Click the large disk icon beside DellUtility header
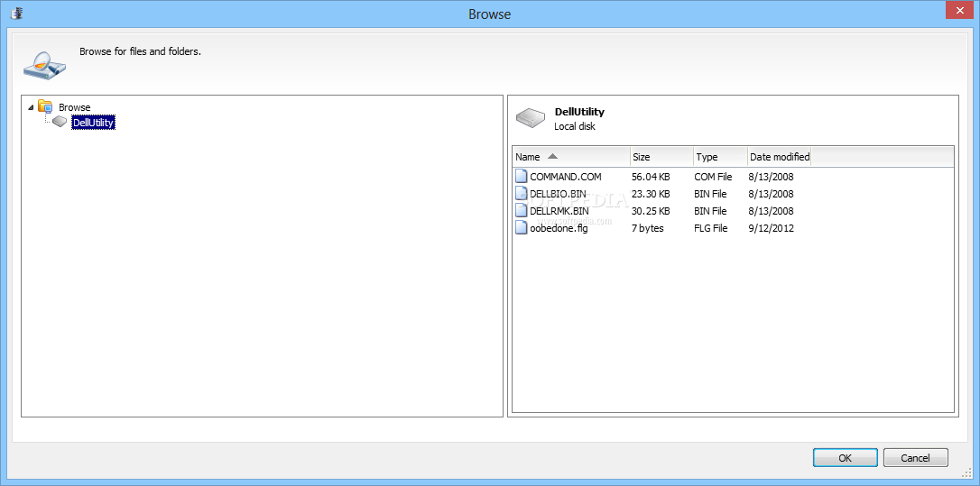The image size is (980, 486). click(x=532, y=117)
